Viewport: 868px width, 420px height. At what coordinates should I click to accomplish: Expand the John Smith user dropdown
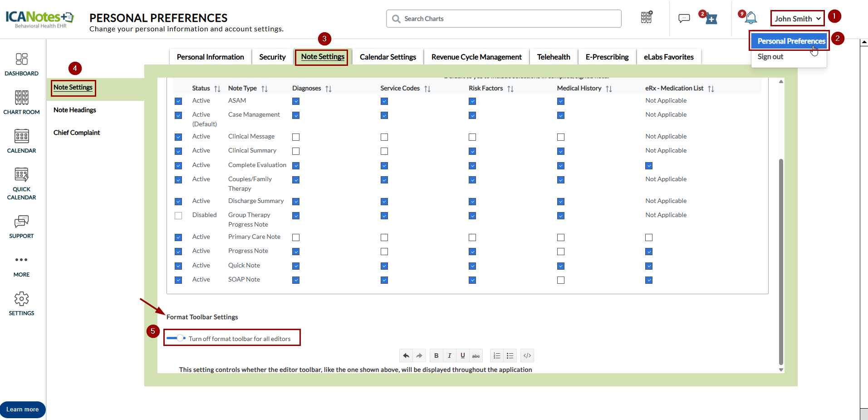797,19
